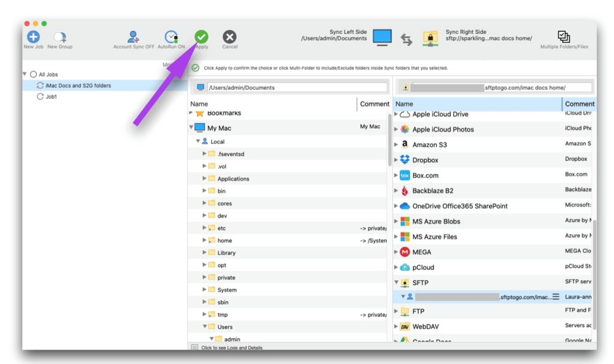Select Job1 in the jobs list
614x364 pixels.
pyautogui.click(x=51, y=97)
